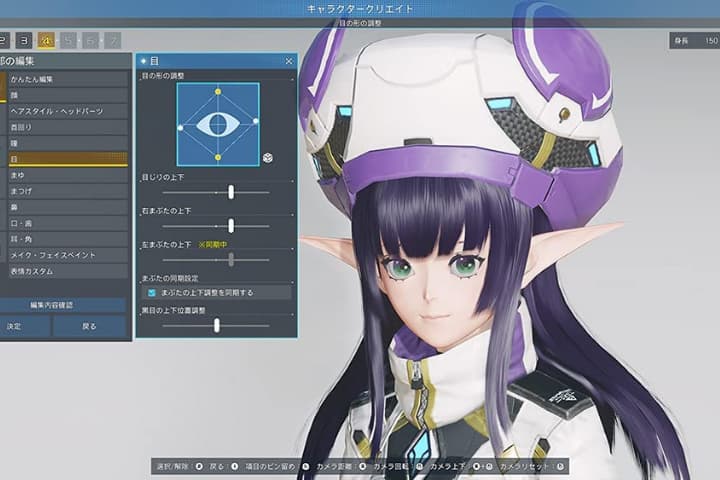Open the 瞳 pupil menu entry
The height and width of the screenshot is (480, 720).
[x=68, y=143]
